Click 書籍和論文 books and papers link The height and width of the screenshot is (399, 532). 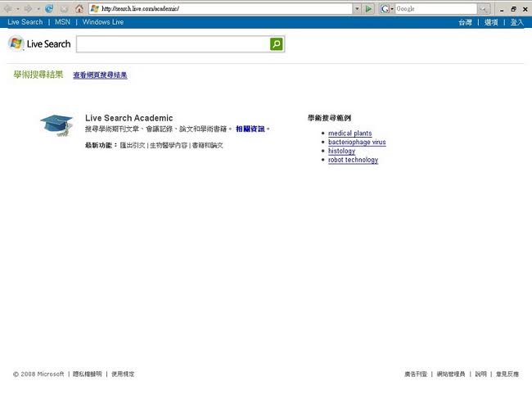[208, 145]
